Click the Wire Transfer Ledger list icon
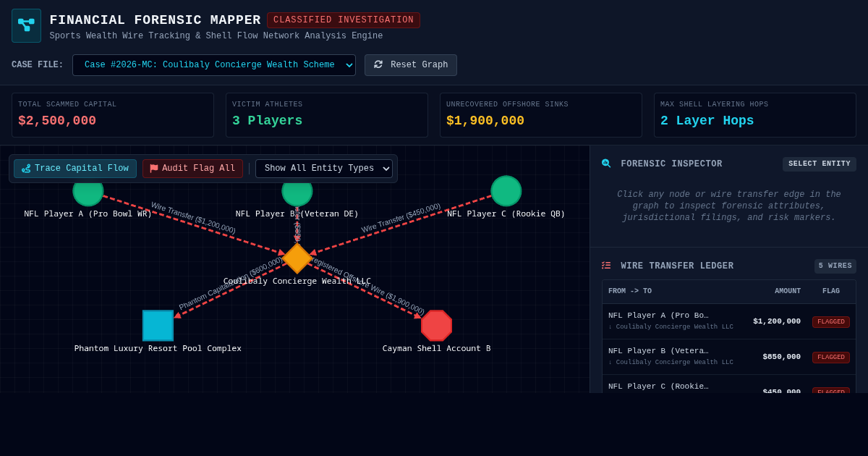The width and height of the screenshot is (868, 456). (606, 266)
